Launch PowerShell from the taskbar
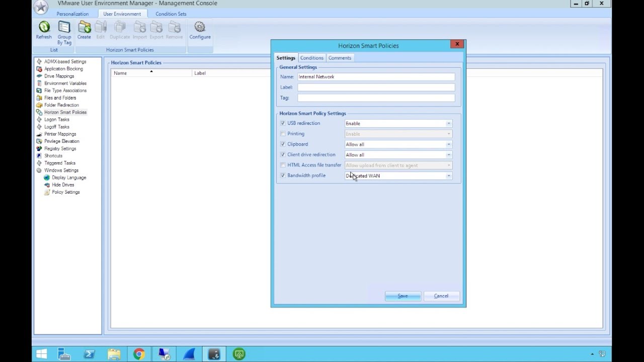 tap(89, 354)
